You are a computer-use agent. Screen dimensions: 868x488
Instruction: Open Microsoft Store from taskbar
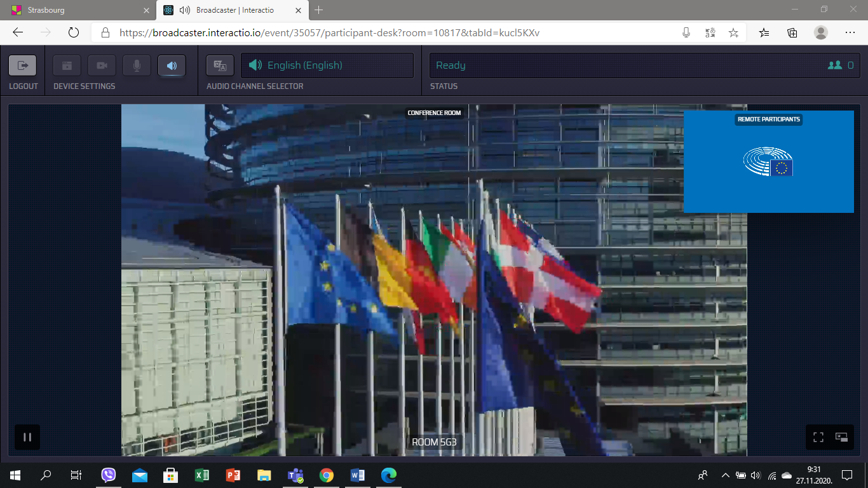pos(171,475)
